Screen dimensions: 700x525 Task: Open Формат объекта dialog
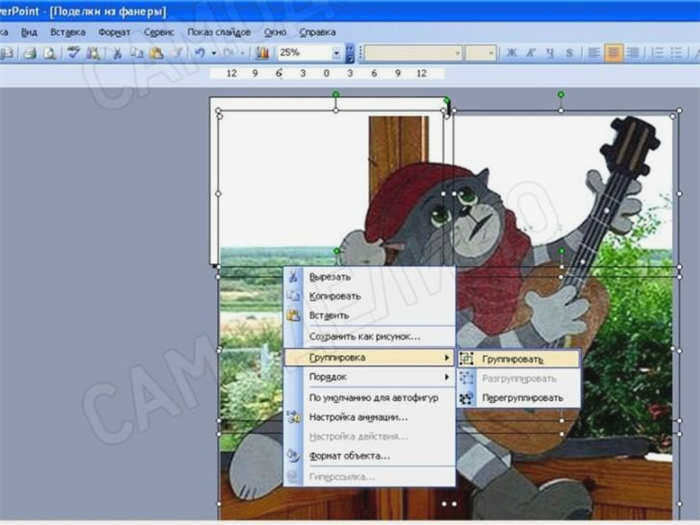(370, 456)
